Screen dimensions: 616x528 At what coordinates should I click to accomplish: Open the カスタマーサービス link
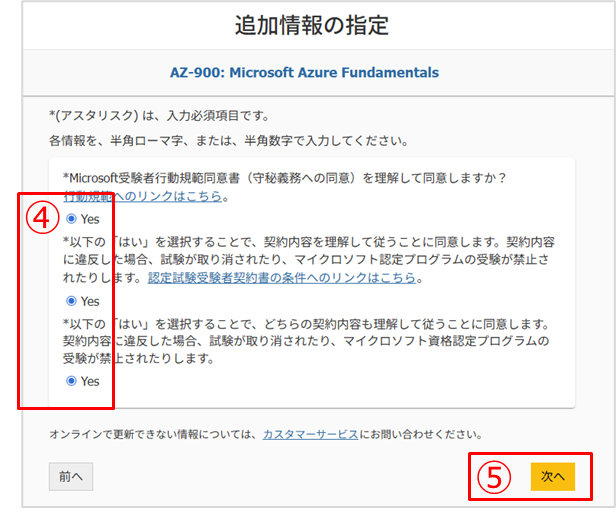310,434
